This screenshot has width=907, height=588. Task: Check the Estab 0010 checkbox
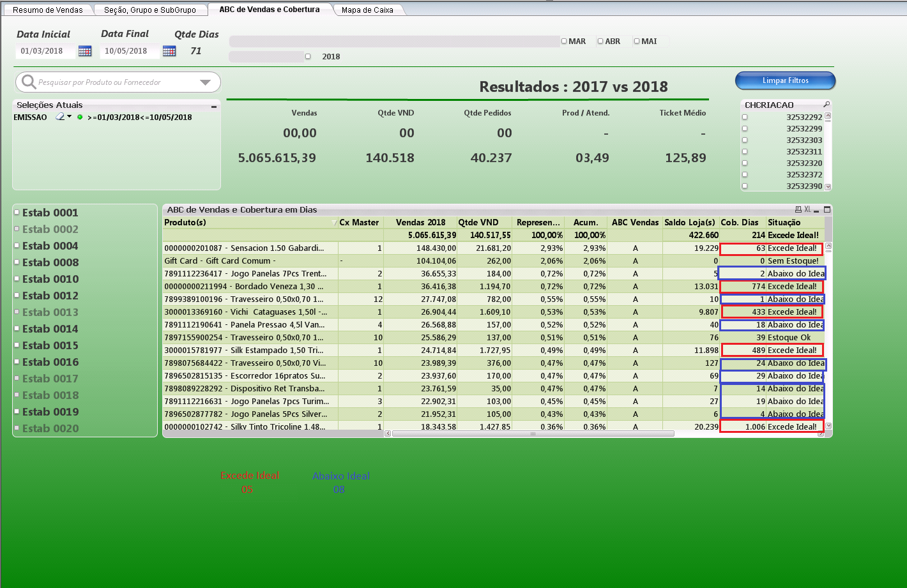(x=17, y=278)
